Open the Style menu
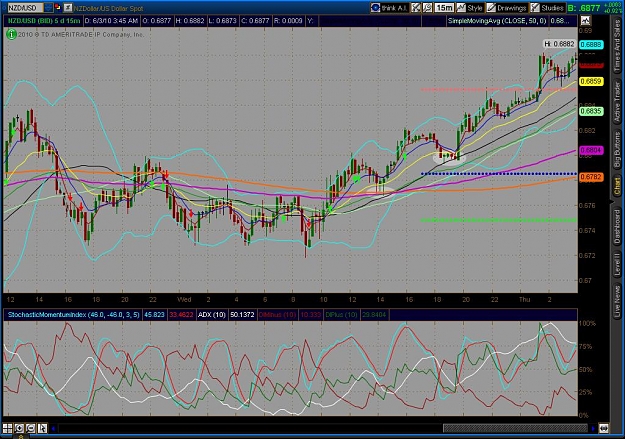Image resolution: width=625 pixels, height=439 pixels. pos(470,8)
